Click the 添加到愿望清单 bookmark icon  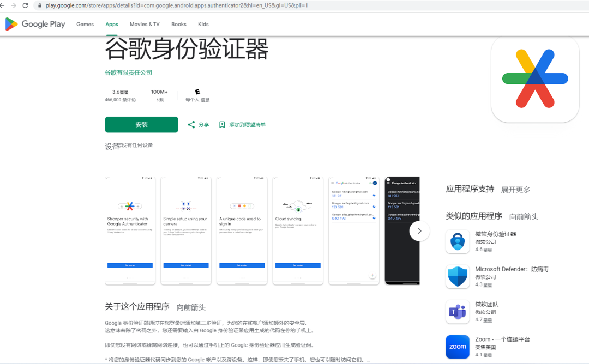223,124
